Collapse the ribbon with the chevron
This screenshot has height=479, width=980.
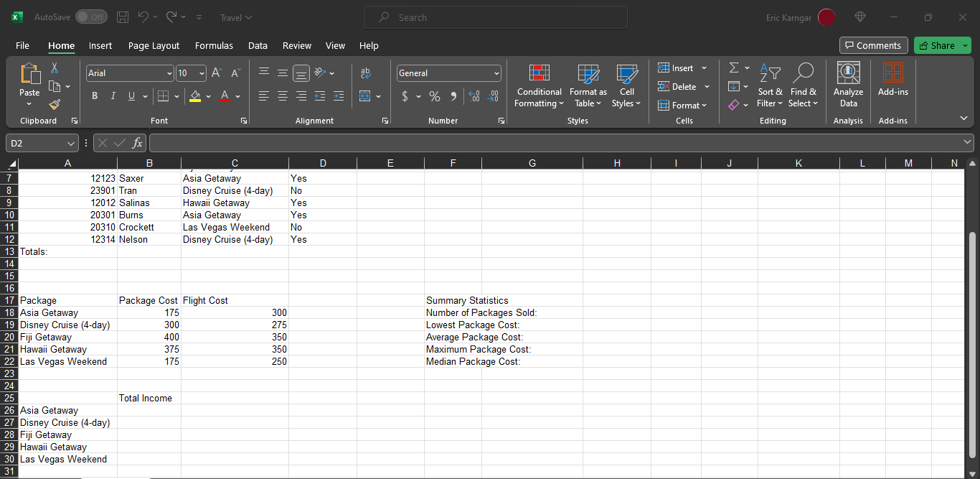[963, 117]
